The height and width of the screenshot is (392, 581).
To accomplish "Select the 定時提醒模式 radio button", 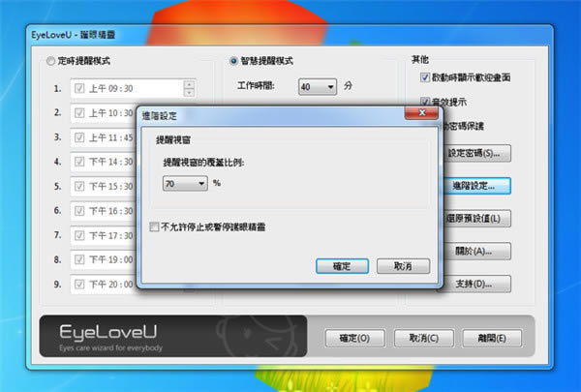I will pos(50,61).
